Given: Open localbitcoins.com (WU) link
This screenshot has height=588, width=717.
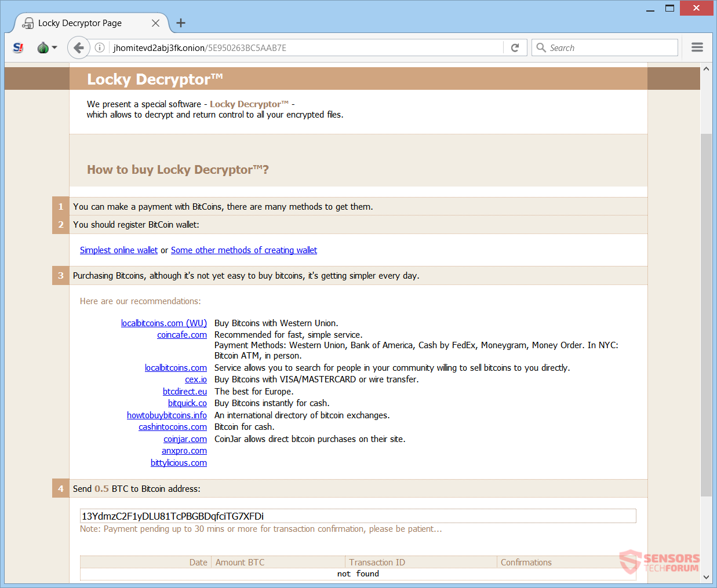Looking at the screenshot, I should 164,323.
